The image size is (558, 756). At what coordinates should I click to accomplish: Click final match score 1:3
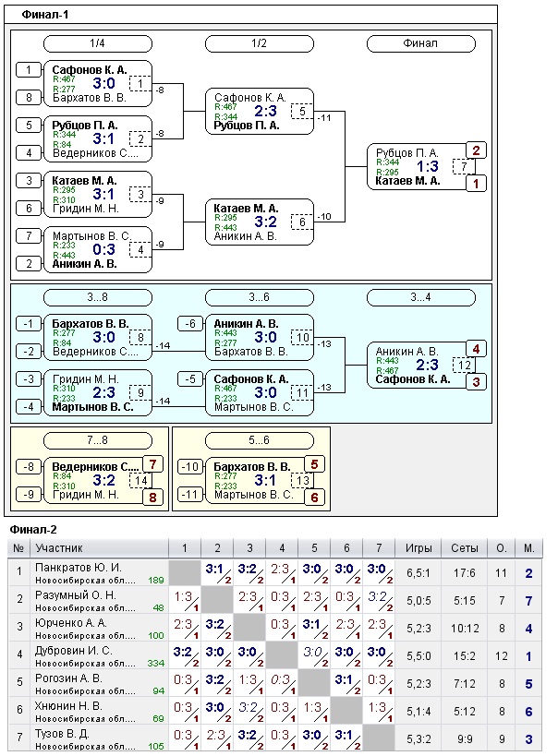point(427,167)
